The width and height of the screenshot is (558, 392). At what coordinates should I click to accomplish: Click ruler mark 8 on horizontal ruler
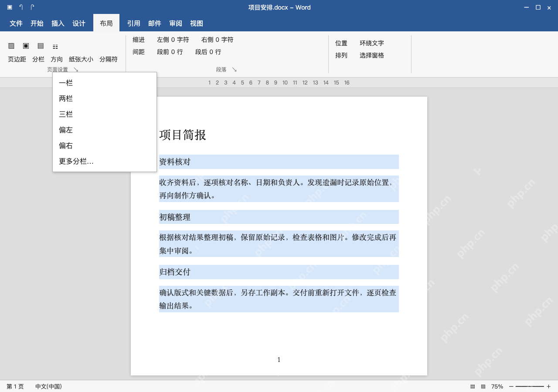click(x=267, y=83)
